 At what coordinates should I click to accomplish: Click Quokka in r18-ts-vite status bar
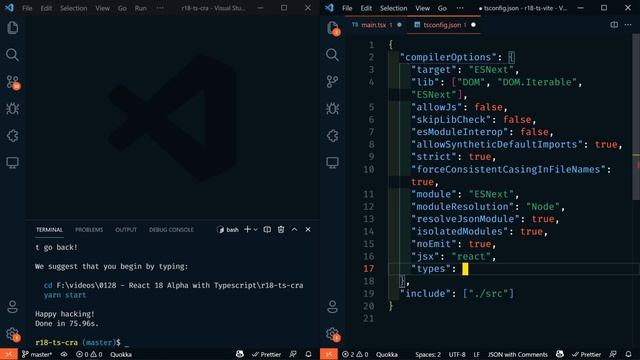point(387,354)
